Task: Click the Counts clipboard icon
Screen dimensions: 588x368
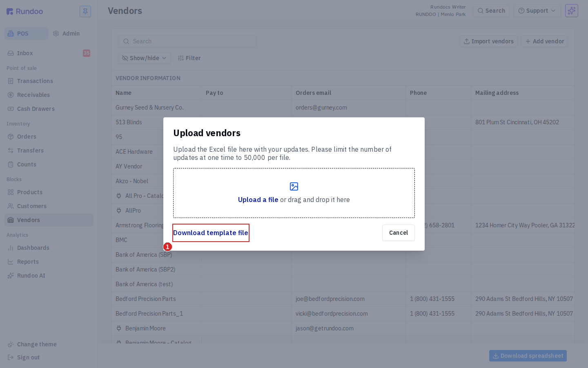Action: (11, 164)
